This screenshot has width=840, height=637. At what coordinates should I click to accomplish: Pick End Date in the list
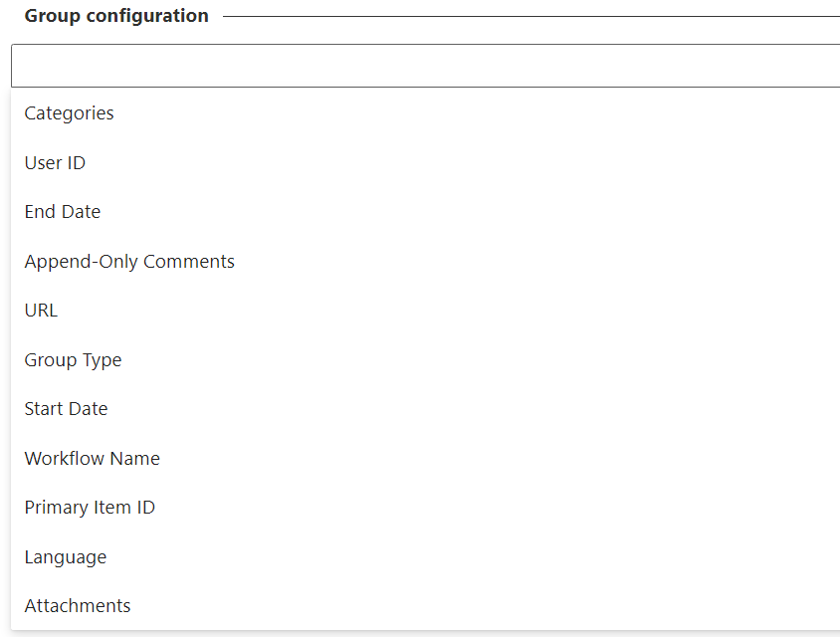click(x=63, y=212)
